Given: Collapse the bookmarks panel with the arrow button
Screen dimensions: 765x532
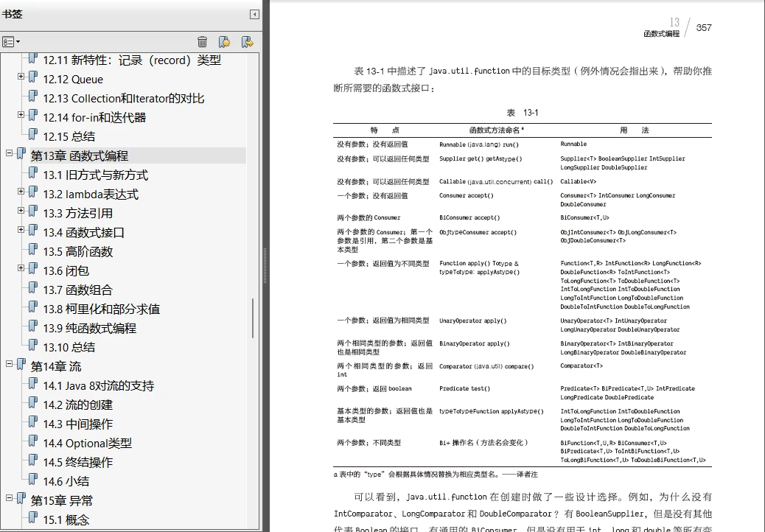Looking at the screenshot, I should tap(254, 14).
